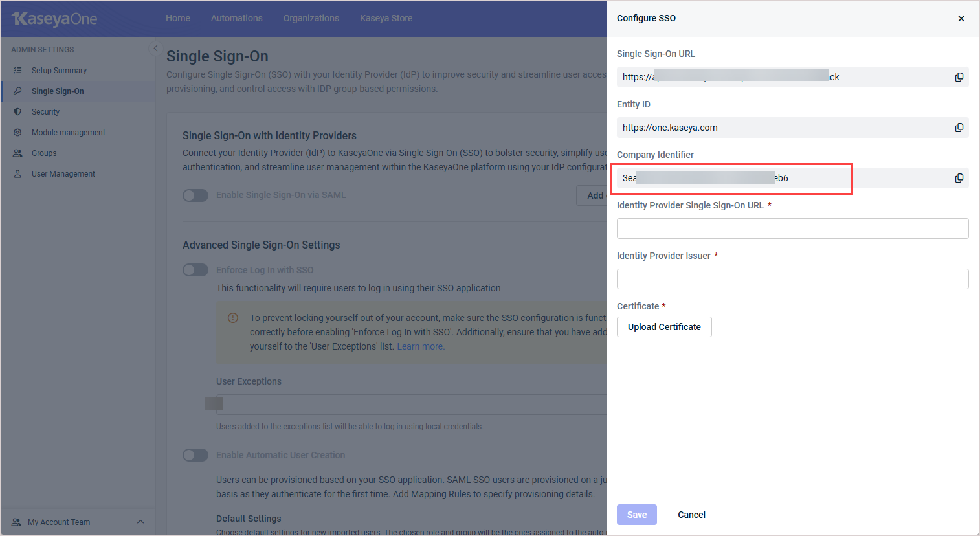Copy the Company Identifier value

(x=959, y=178)
